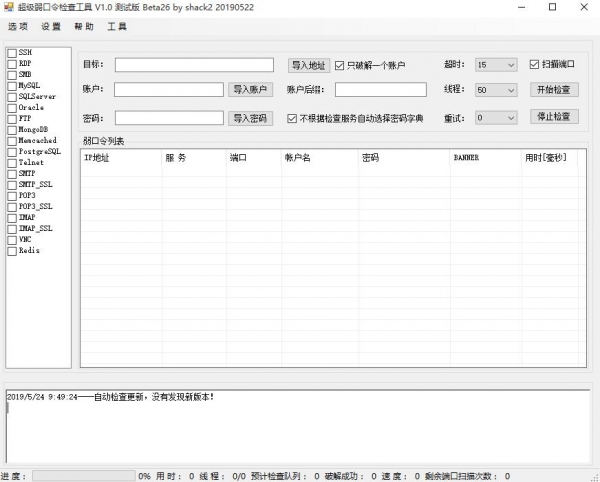The image size is (600, 482).
Task: Check the IMAP_SSL service box
Action: pyautogui.click(x=12, y=229)
